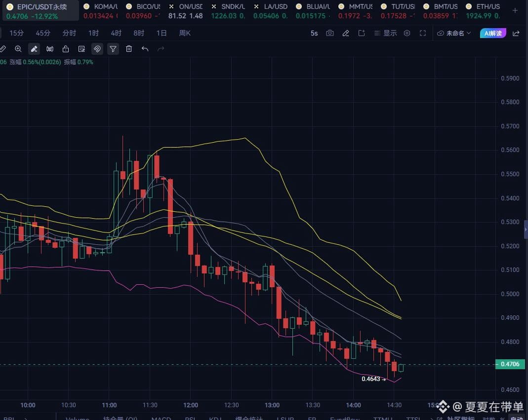Open the MMT symbol tab
The height and width of the screenshot is (420, 528).
pyautogui.click(x=355, y=11)
